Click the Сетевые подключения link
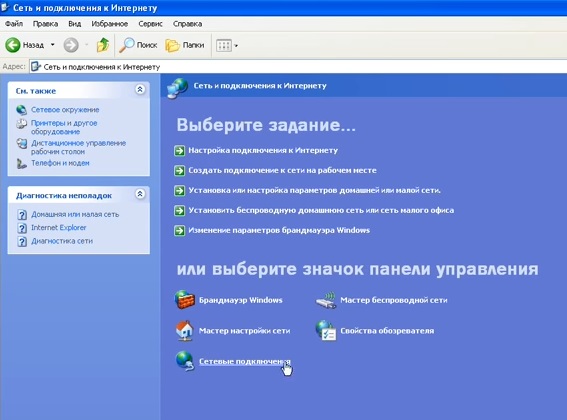The image size is (567, 420). point(245,361)
